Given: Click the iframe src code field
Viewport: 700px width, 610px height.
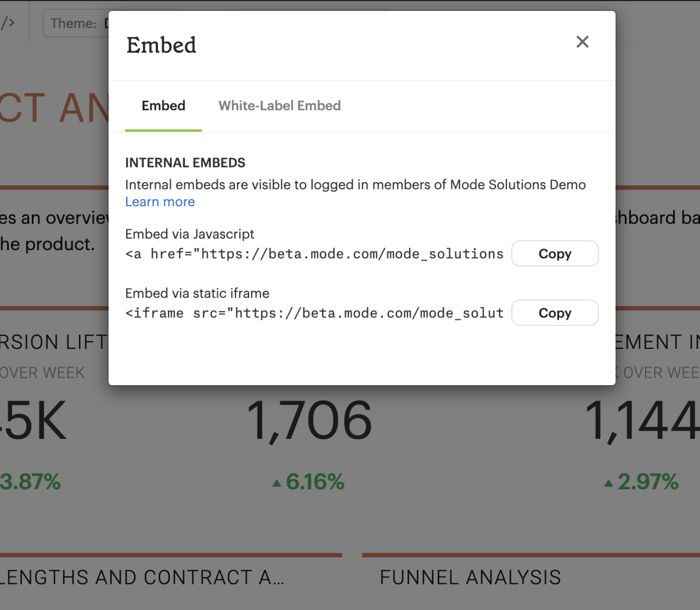Looking at the screenshot, I should click(x=315, y=313).
